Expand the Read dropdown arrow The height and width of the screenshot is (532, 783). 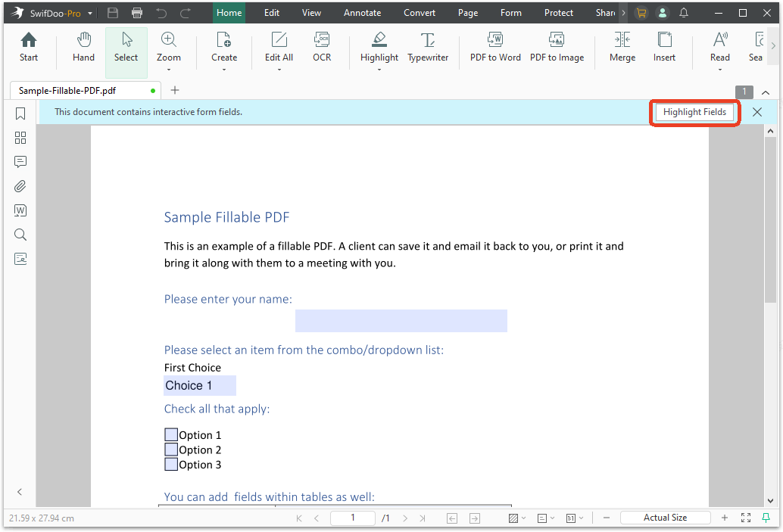point(719,70)
